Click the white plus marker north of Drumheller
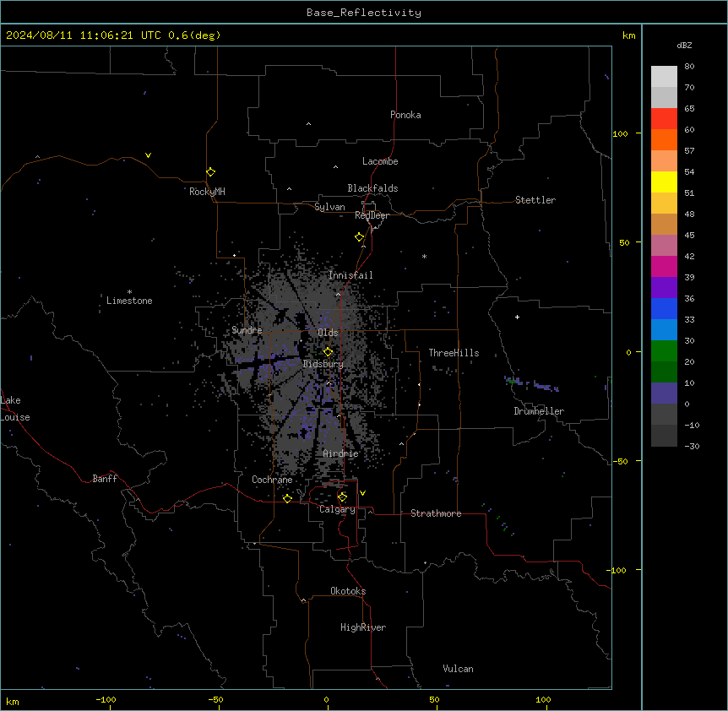728x711 pixels. pos(517,317)
